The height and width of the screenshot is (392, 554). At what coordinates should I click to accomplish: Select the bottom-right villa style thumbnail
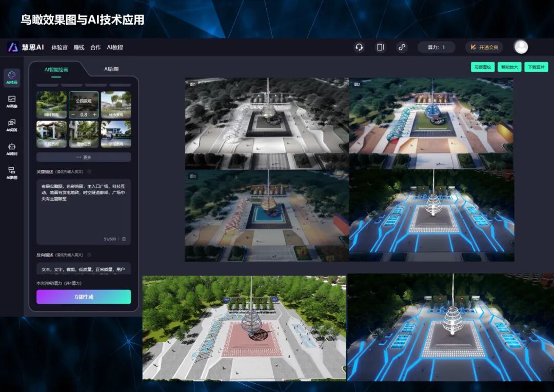(116, 134)
